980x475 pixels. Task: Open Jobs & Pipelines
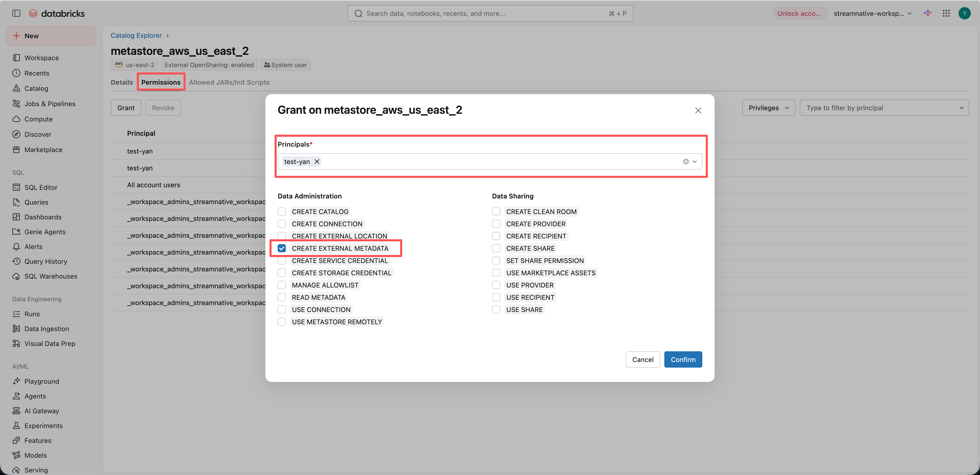tap(50, 103)
